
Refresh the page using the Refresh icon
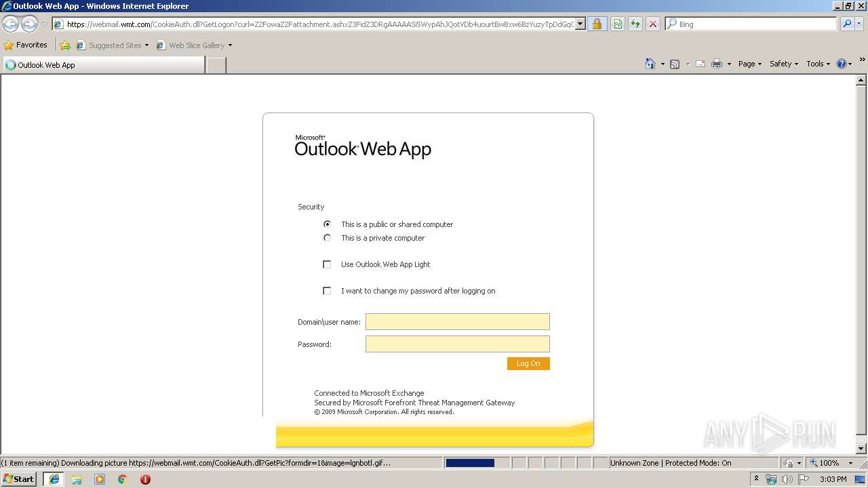[635, 24]
